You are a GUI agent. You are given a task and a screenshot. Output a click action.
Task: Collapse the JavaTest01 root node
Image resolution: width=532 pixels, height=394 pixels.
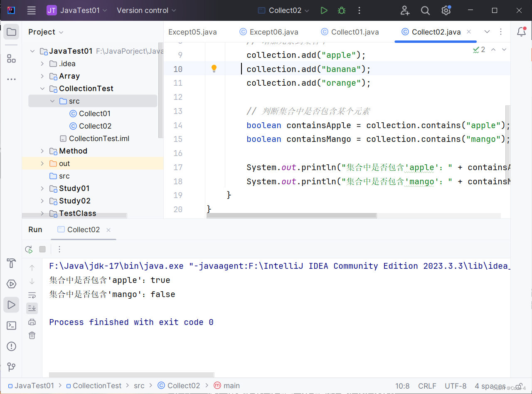(32, 51)
